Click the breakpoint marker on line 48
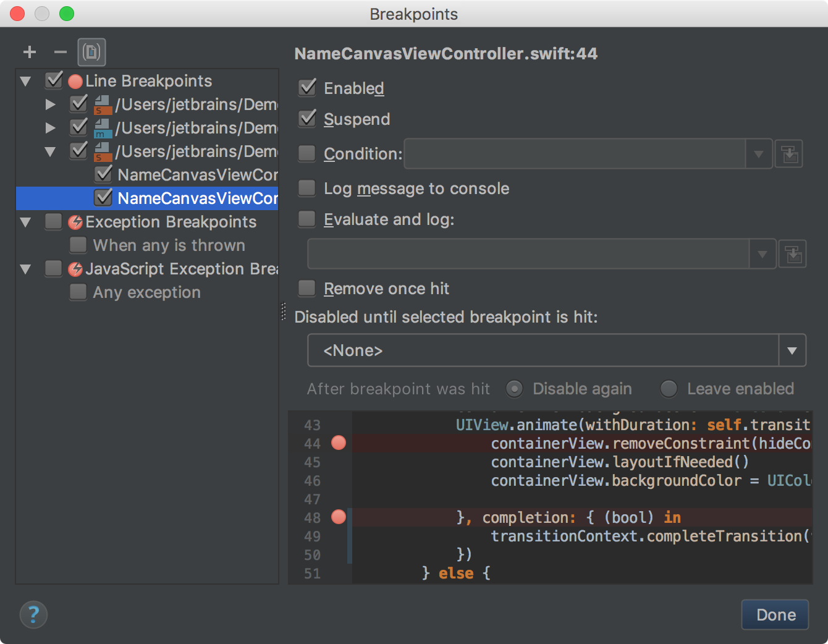This screenshot has width=828, height=644. click(x=338, y=517)
